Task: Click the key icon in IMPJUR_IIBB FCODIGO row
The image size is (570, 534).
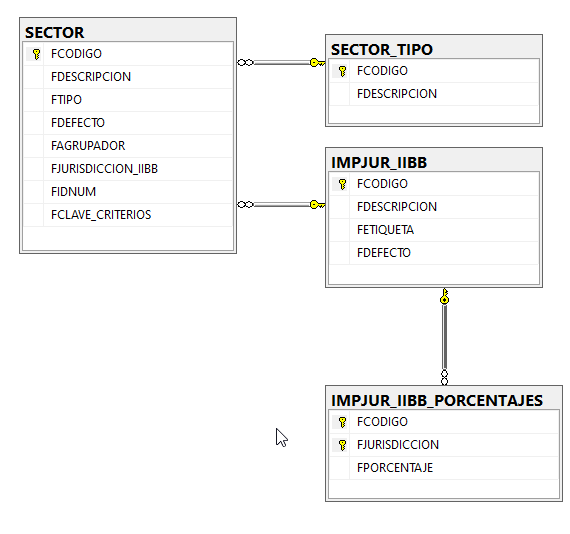Action: pos(342,184)
